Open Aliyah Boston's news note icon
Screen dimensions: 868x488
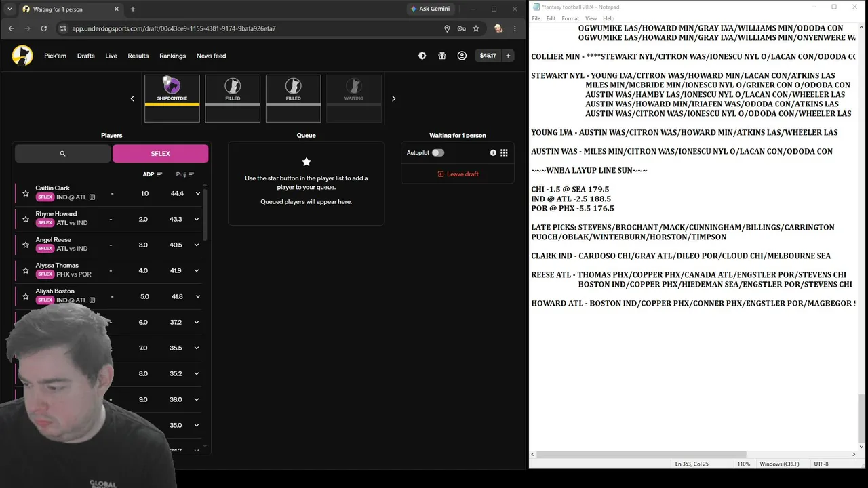(x=92, y=300)
